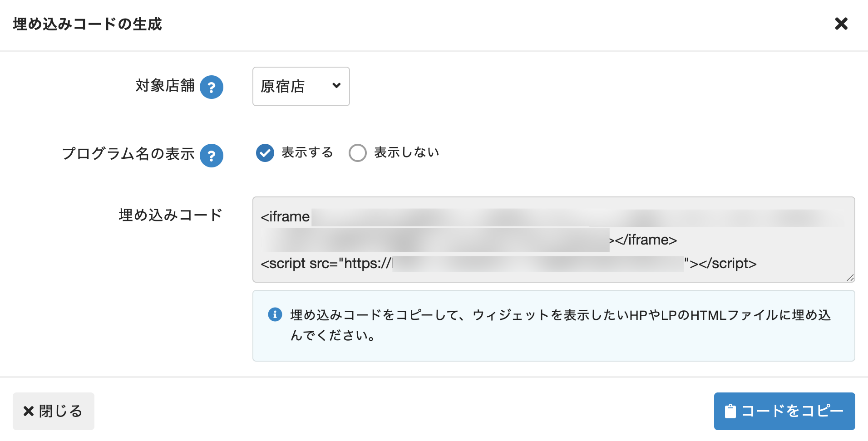This screenshot has height=441, width=868.
Task: Close the embed code dialog with X
Action: [841, 24]
